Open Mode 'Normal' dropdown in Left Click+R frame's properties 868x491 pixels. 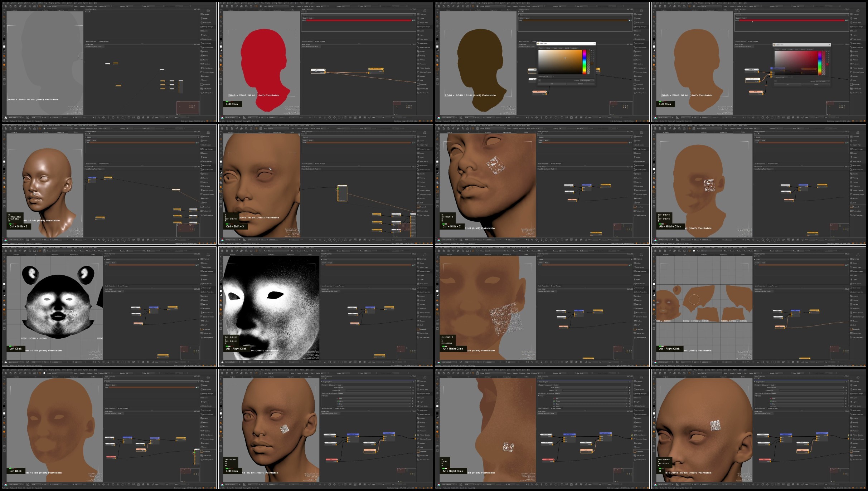tap(374, 388)
